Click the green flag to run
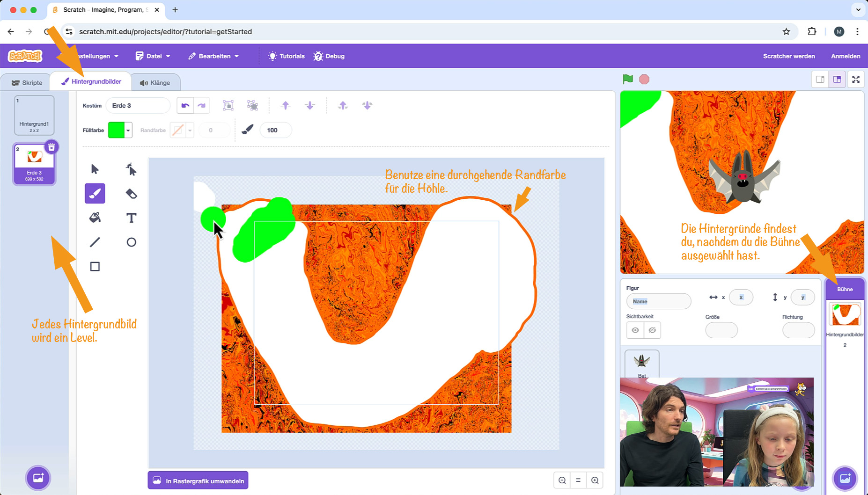Viewport: 868px width, 495px height. point(628,79)
